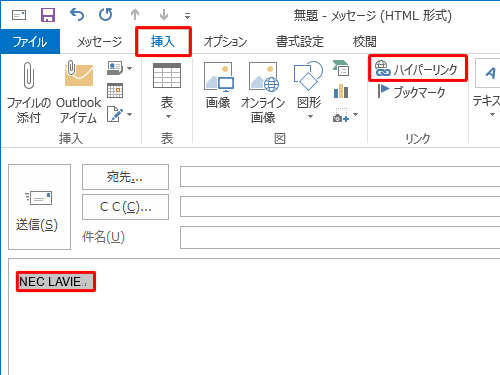Open the オプション tab

tap(225, 42)
